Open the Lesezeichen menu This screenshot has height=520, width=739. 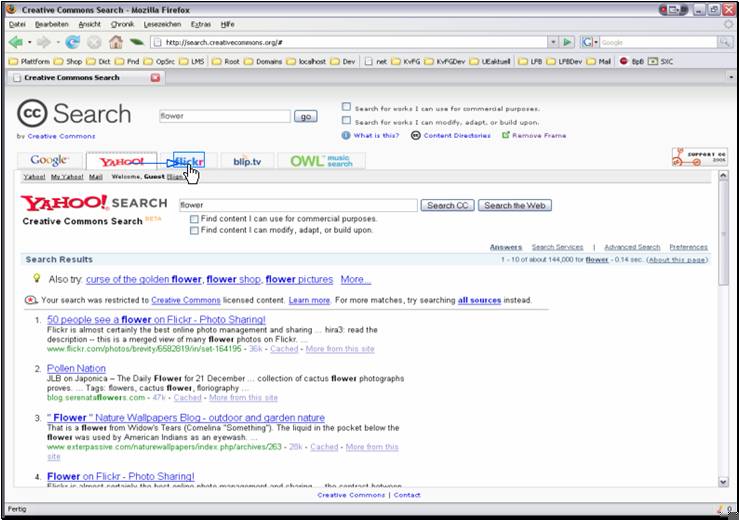point(161,23)
